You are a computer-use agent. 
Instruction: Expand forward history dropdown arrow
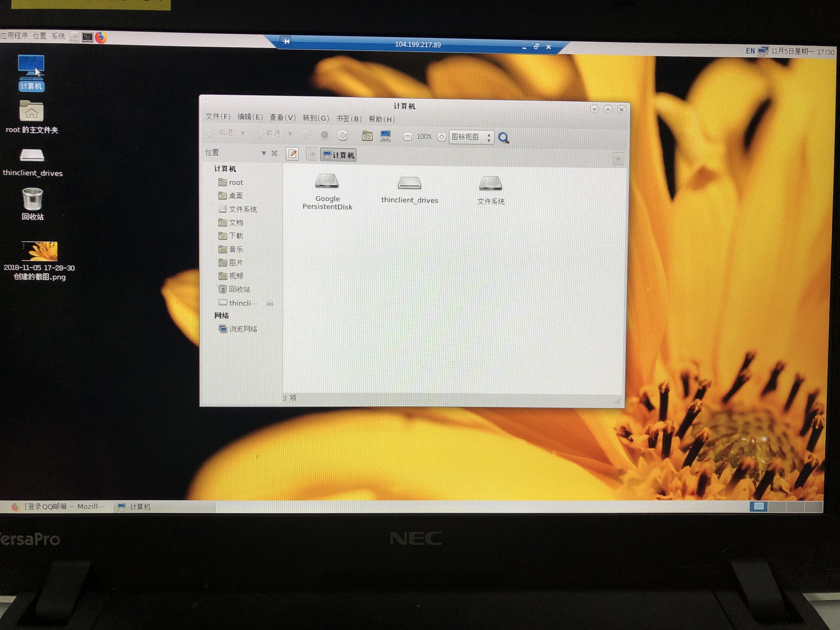pos(290,134)
